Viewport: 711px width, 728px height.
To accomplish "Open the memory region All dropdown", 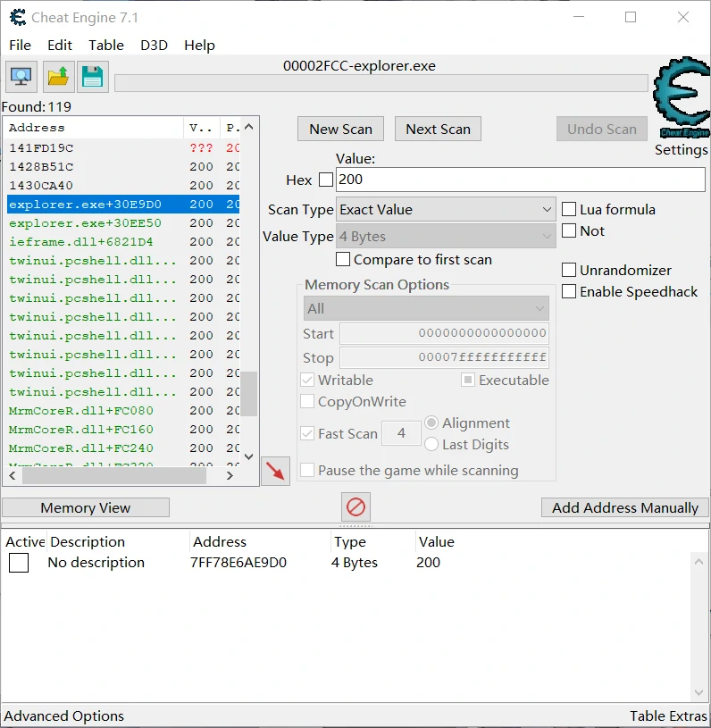I will [x=426, y=309].
